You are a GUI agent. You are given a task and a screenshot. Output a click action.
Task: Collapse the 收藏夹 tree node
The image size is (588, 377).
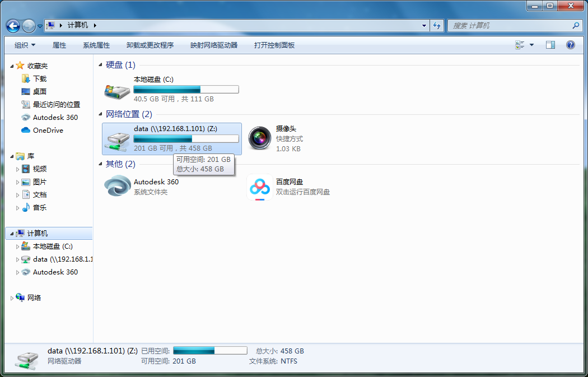[12, 66]
